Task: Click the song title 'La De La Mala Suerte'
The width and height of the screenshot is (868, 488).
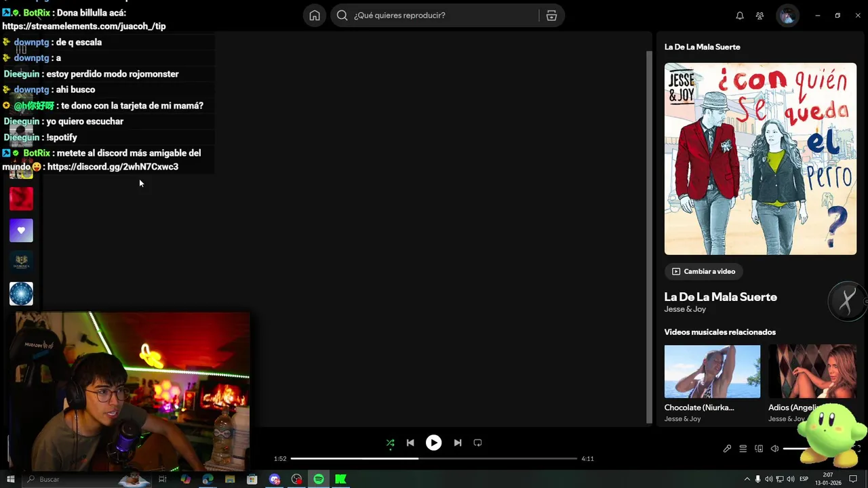Action: (x=720, y=297)
